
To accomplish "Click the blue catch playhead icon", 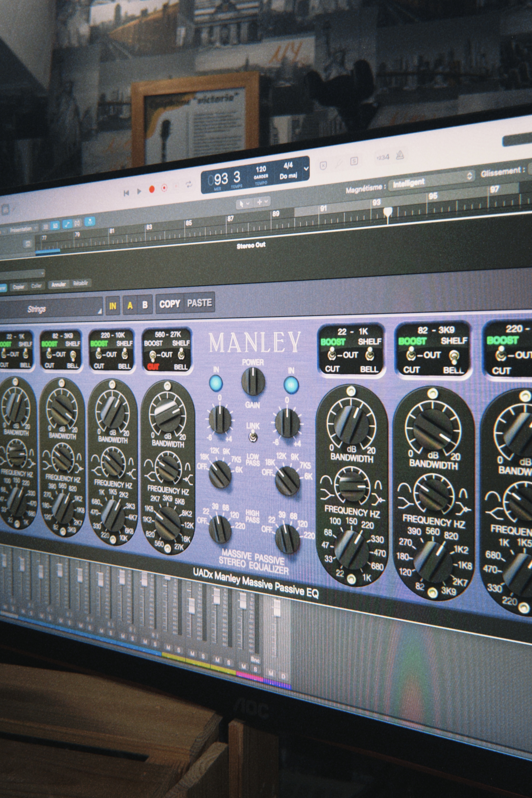I will tap(89, 222).
